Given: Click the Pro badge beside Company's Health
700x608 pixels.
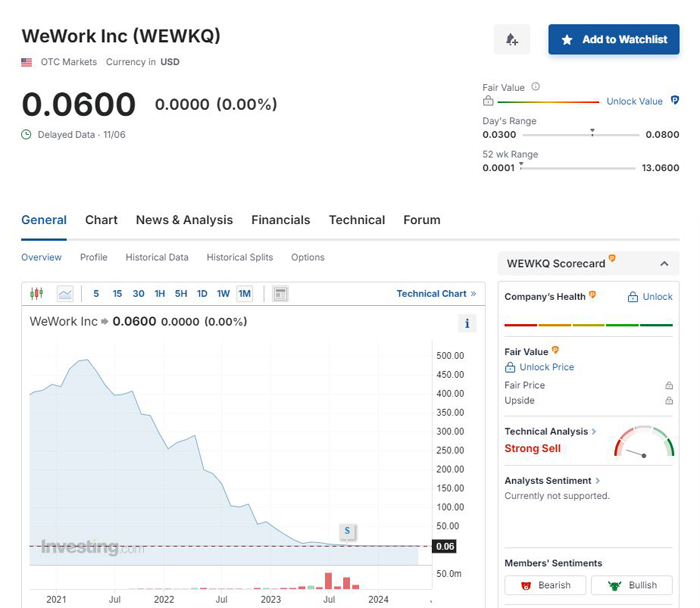Looking at the screenshot, I should click(x=592, y=294).
